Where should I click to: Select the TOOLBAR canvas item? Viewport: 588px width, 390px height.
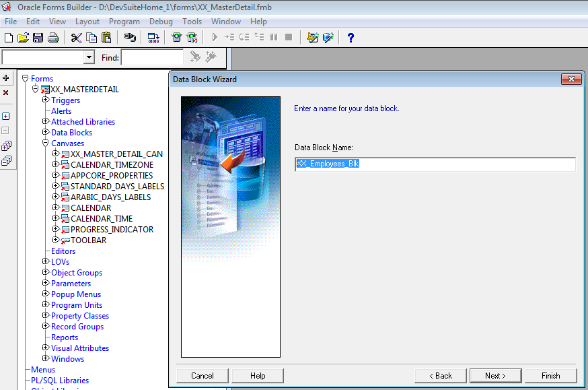click(89, 240)
